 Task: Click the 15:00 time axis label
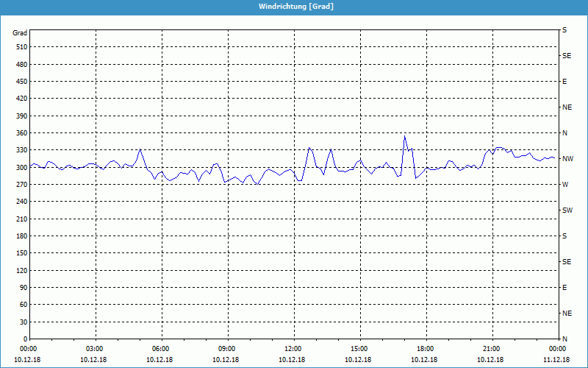359,349
